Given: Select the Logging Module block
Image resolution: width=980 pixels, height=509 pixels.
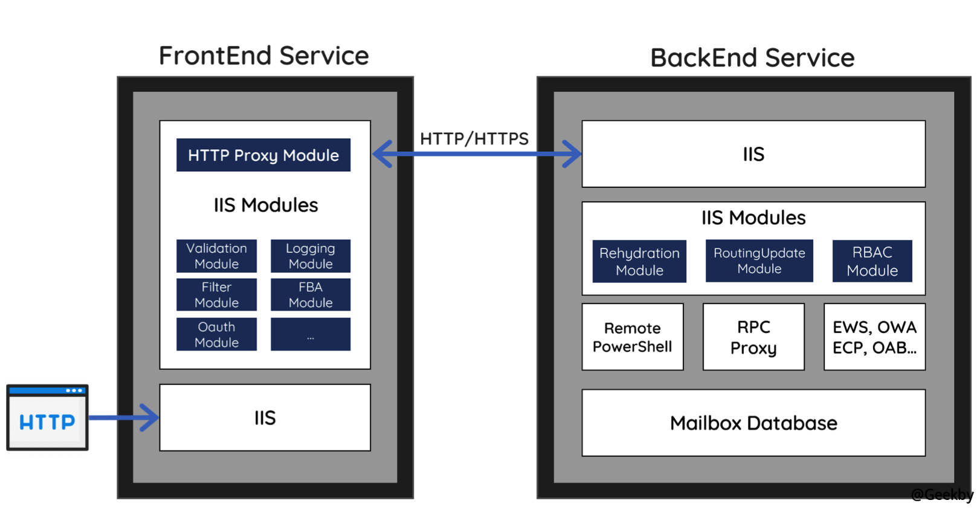Looking at the screenshot, I should coord(310,256).
